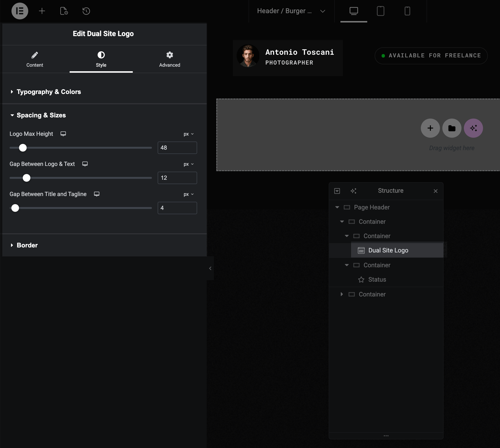
Task: Click Structure panel AI sparkle icon
Action: coord(353,191)
